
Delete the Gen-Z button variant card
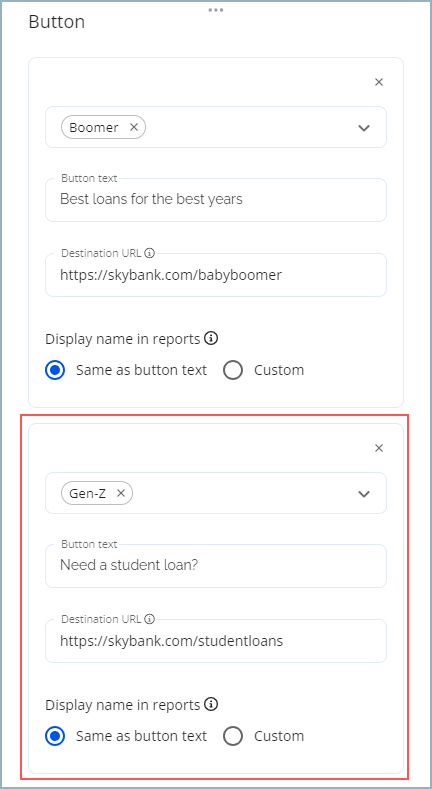pos(379,448)
